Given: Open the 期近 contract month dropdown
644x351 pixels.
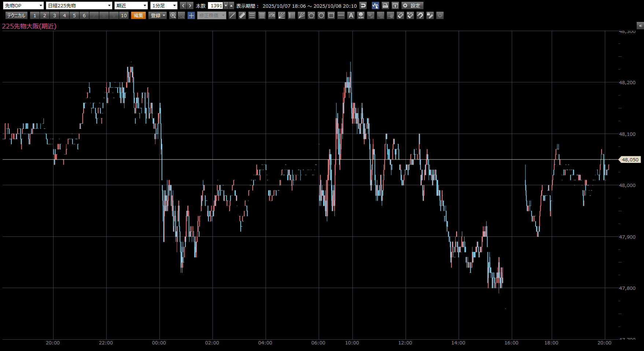Looking at the screenshot, I should tap(131, 5).
